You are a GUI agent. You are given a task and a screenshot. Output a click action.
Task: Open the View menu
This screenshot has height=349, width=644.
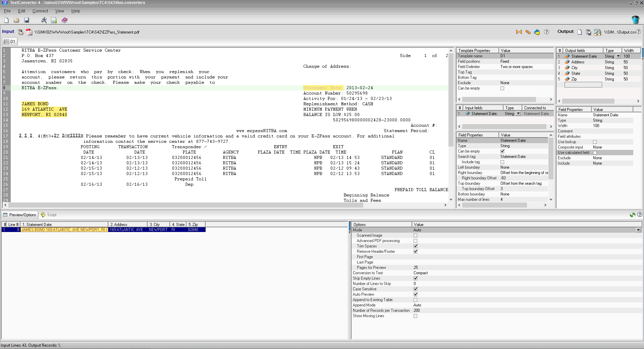(x=59, y=11)
